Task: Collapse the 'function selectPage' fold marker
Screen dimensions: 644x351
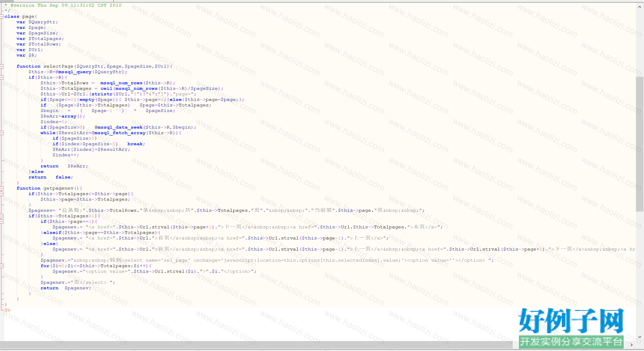Action: [x=2, y=67]
